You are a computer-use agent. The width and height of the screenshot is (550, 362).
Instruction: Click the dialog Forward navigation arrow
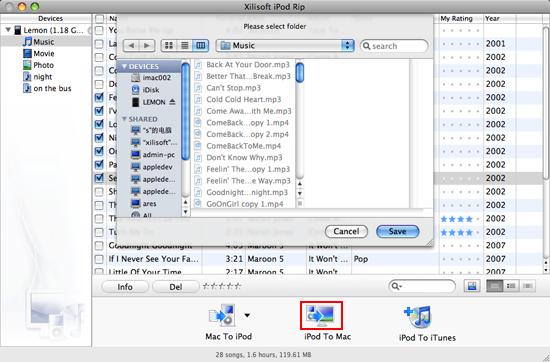click(x=147, y=45)
